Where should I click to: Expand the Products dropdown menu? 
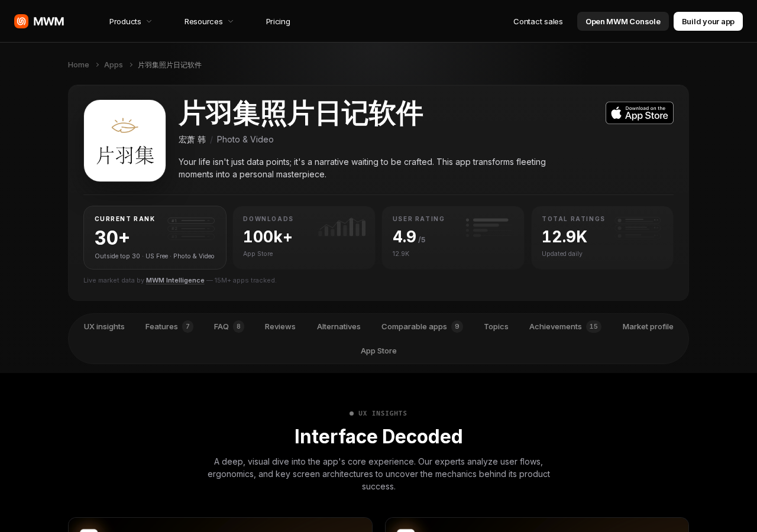(x=131, y=21)
